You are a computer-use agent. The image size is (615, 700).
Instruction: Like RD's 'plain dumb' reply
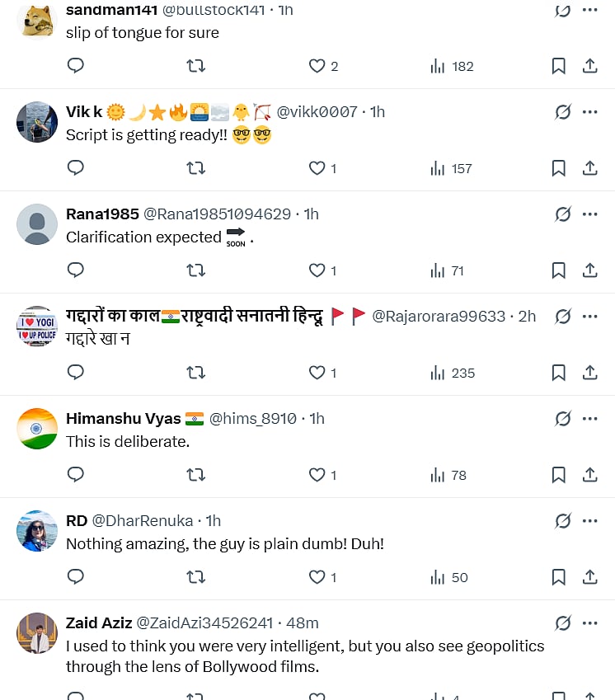pos(317,577)
